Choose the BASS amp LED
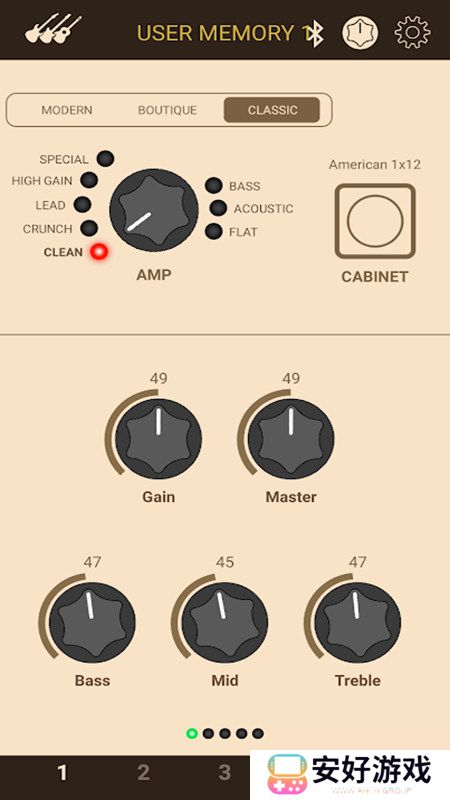 point(214,185)
